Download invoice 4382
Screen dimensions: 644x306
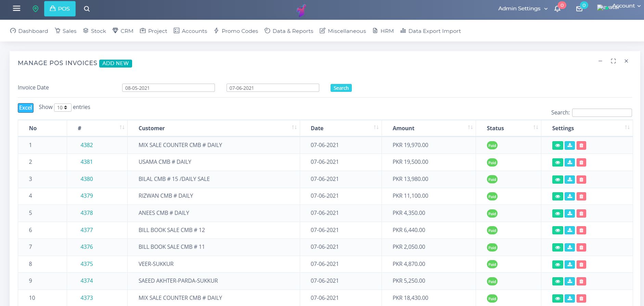pos(569,145)
